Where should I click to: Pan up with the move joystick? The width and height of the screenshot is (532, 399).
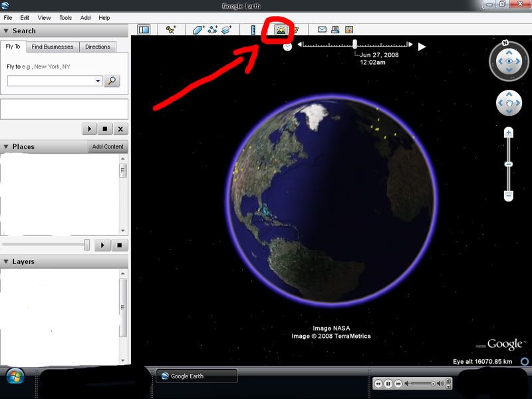509,94
